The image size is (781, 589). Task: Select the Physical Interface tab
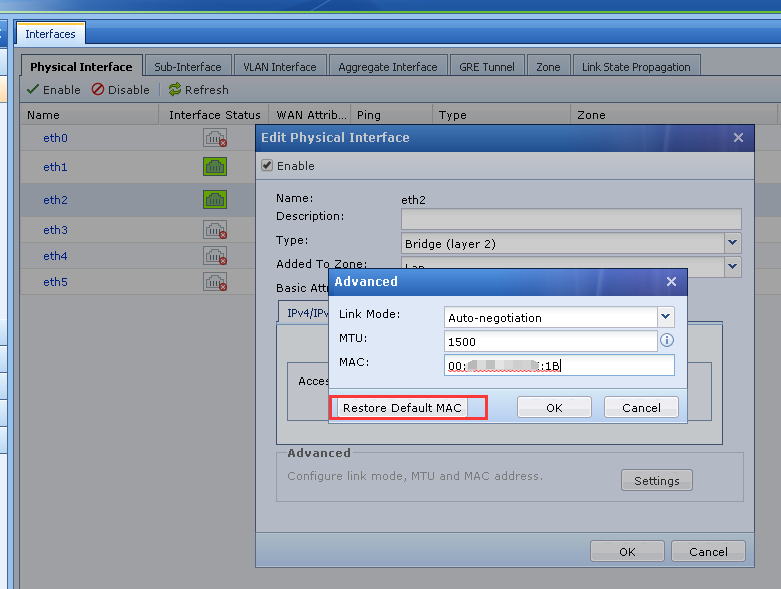81,67
